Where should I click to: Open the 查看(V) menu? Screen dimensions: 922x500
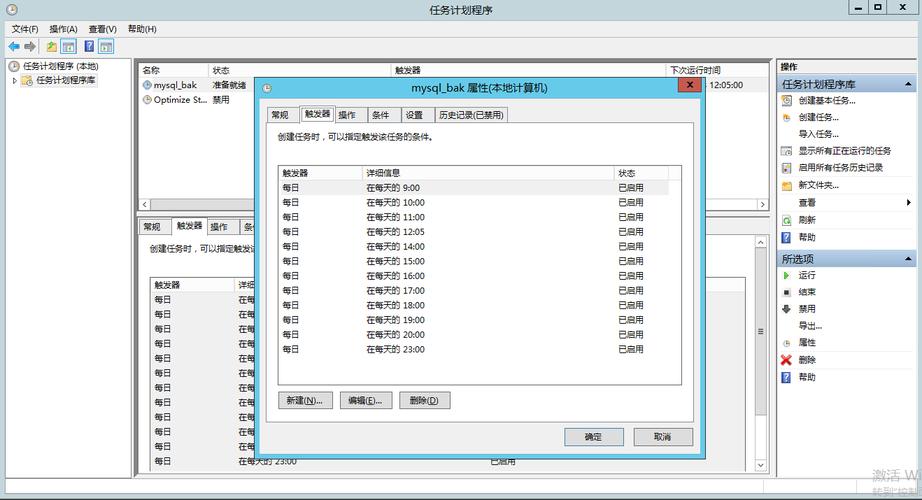[103, 29]
